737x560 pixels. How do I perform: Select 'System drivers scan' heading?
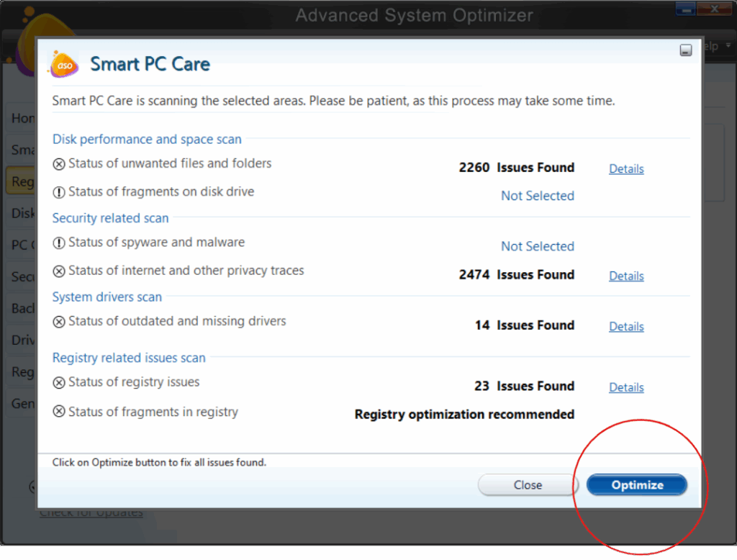click(107, 297)
